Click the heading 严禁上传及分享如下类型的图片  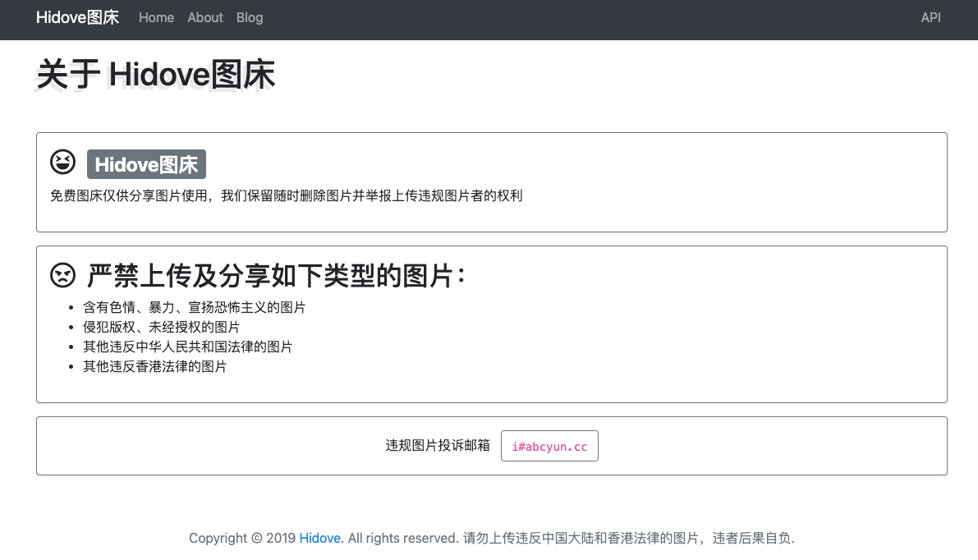coord(276,275)
